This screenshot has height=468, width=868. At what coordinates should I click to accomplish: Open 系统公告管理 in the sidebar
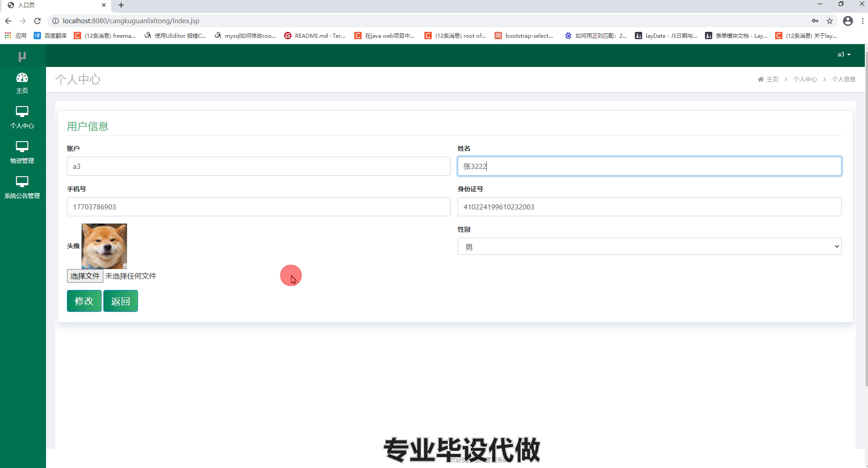point(22,188)
